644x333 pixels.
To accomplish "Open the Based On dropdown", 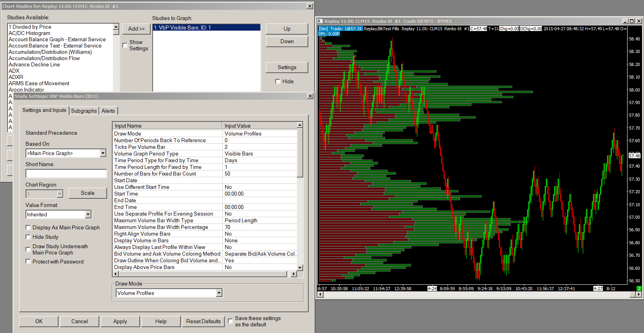I will coord(103,153).
